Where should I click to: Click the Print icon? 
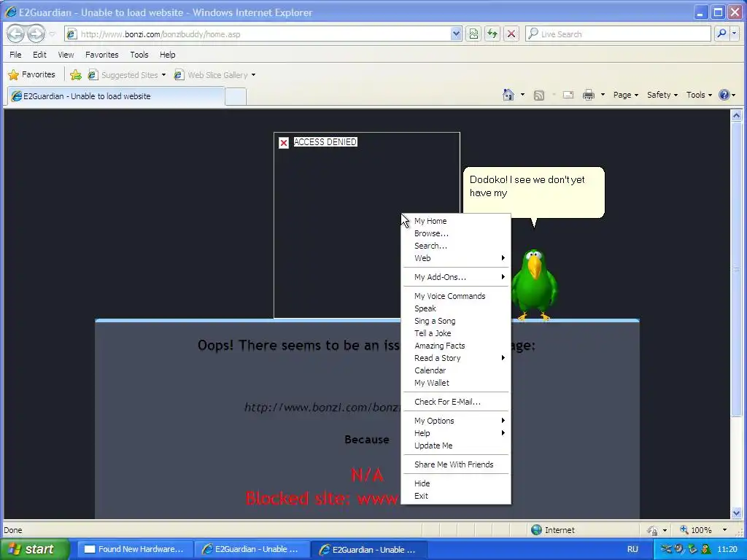click(589, 95)
